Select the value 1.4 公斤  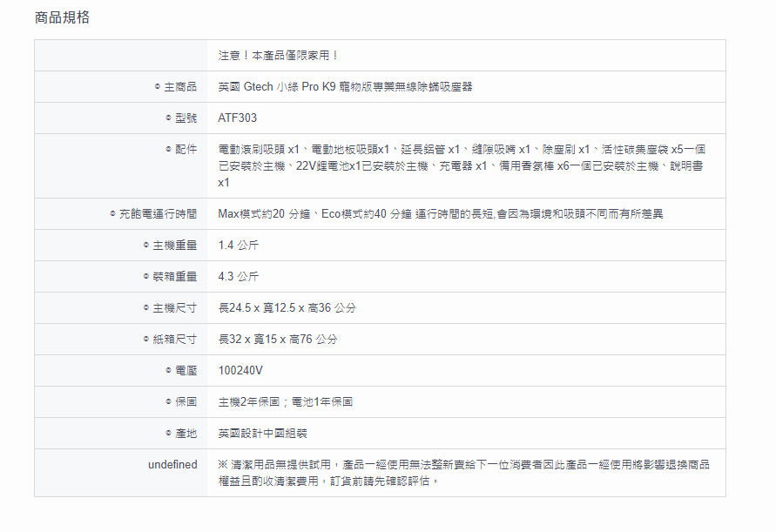239,246
